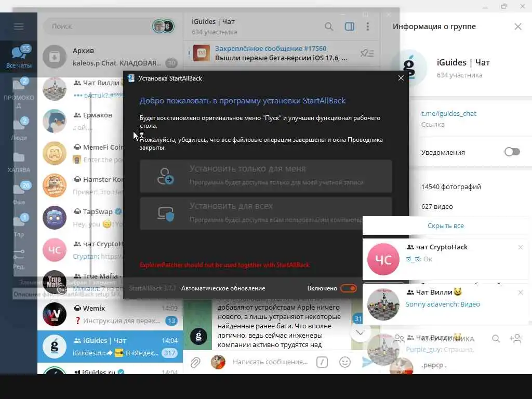Viewport: 532px width, 399px height.
Task: Click the Написать сообщение field
Action: (270, 362)
